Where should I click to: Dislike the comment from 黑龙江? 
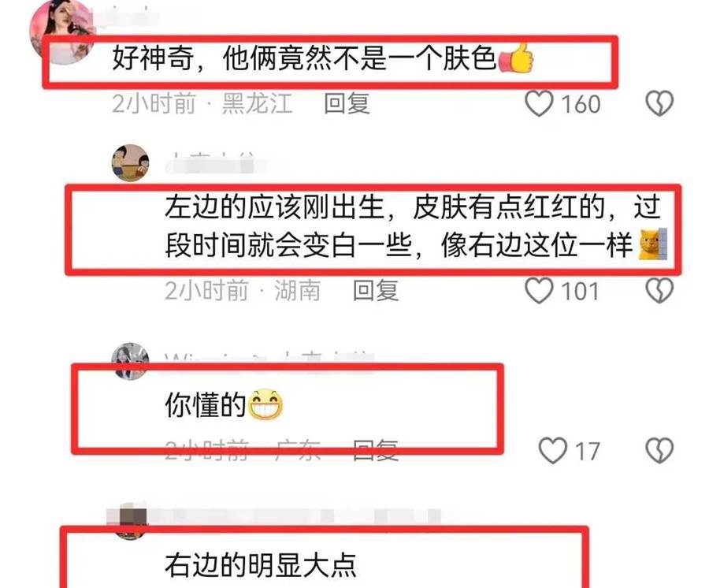click(659, 103)
